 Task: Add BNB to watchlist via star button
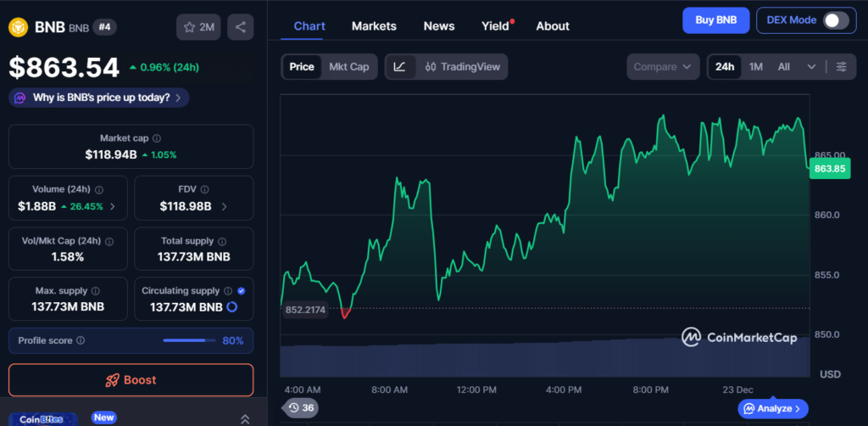(198, 27)
